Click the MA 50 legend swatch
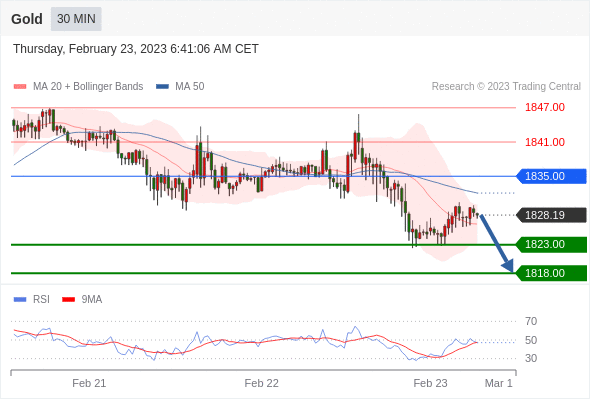This screenshot has height=400, width=590. (162, 87)
